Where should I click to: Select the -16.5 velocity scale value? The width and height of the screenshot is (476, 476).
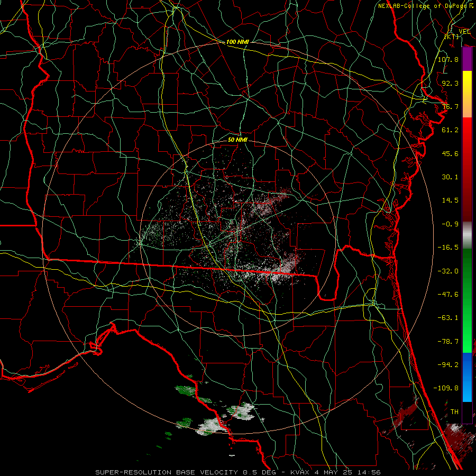(448, 248)
